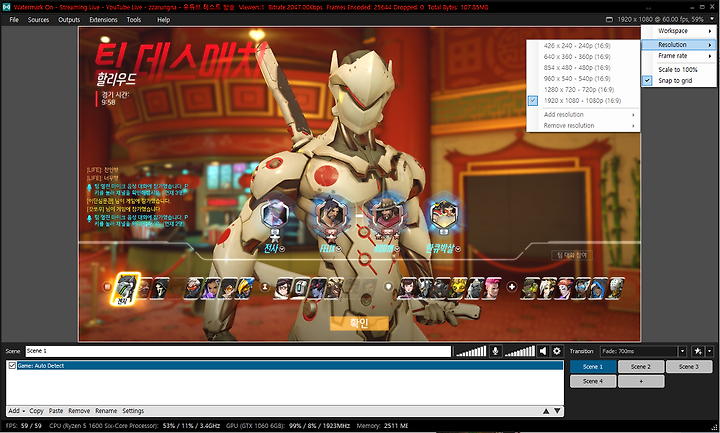Click Rename in source toolbar

(x=106, y=411)
